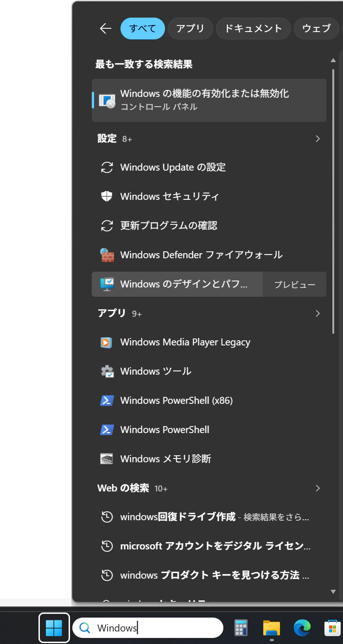The height and width of the screenshot is (644, 343).
Task: Open Windows Media Player Legacy
Action: click(x=209, y=342)
